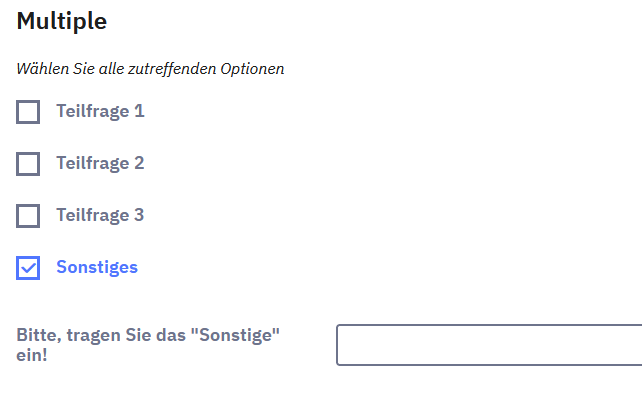642x402 pixels.
Task: Click the number 3 in Teilfrage 3
Action: (x=140, y=215)
